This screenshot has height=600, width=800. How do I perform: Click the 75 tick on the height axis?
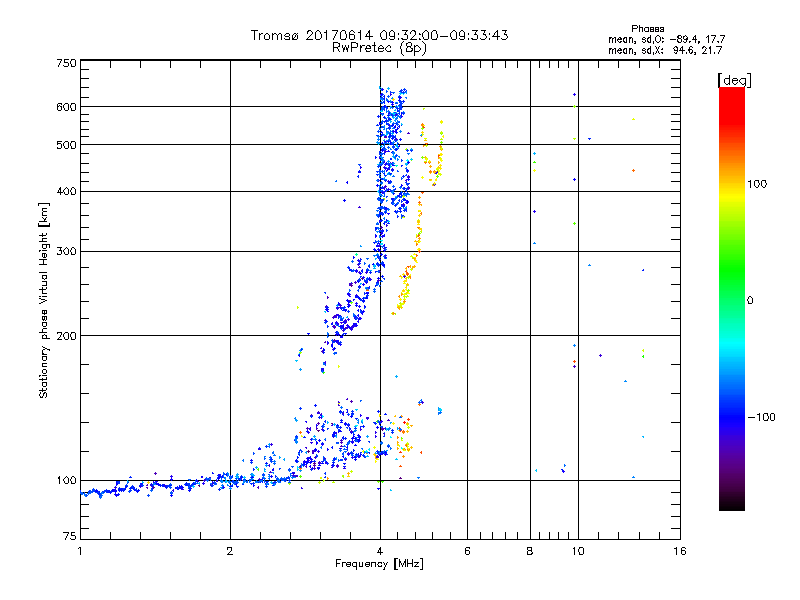click(70, 537)
